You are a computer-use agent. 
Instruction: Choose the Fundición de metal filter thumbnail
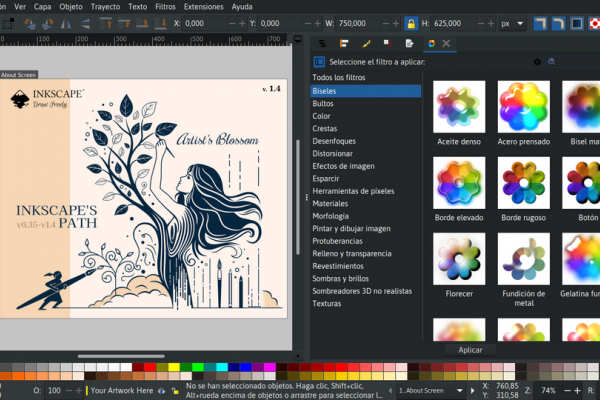click(x=523, y=259)
